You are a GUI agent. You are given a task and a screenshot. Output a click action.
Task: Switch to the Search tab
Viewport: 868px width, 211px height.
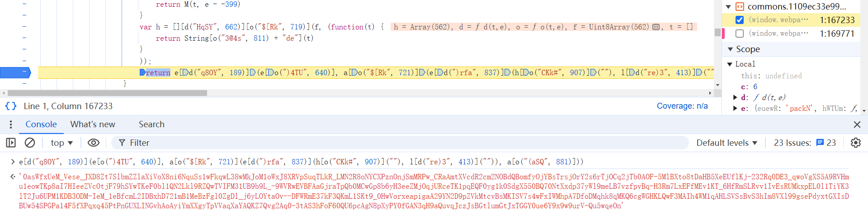(151, 125)
